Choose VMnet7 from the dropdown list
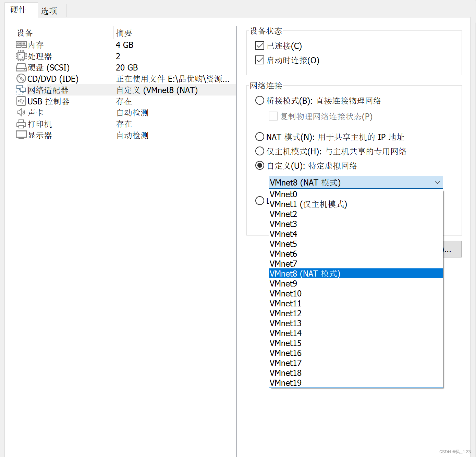The height and width of the screenshot is (457, 476). [356, 264]
